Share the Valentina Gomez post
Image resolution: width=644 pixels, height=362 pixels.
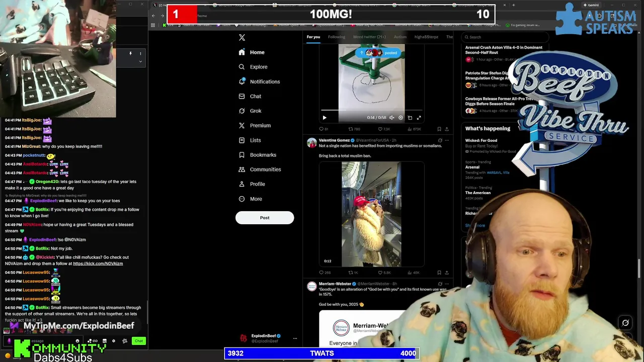[x=447, y=273]
